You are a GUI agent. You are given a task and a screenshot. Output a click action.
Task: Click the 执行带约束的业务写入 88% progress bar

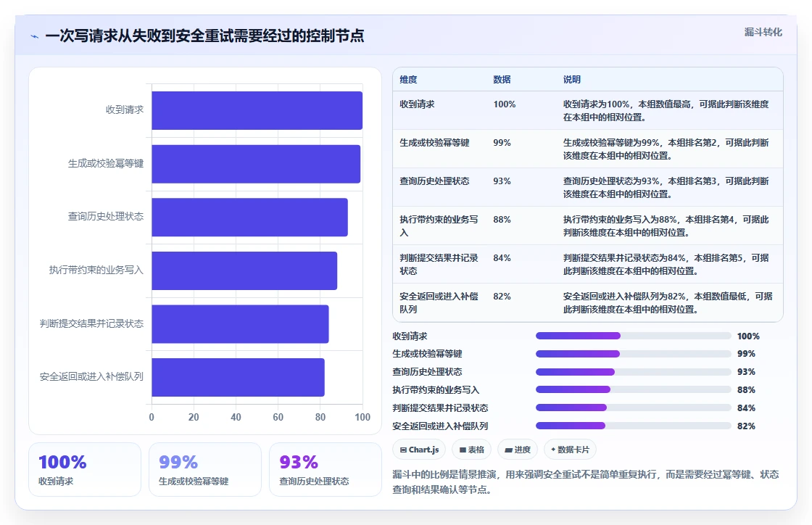tap(634, 390)
